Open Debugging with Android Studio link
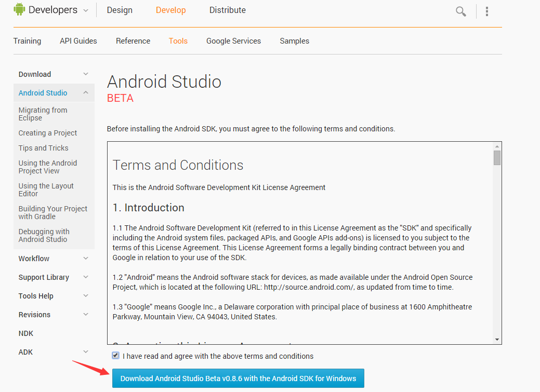The image size is (540, 392). pos(44,235)
